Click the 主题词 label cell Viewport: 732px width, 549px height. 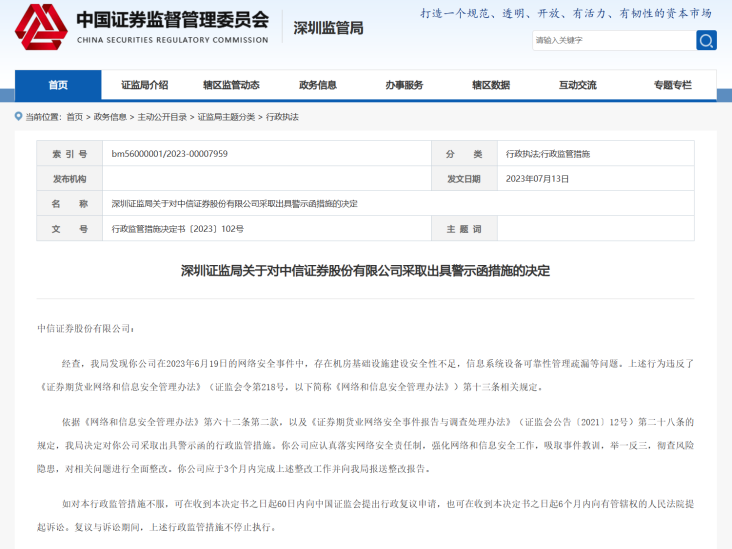coord(464,229)
